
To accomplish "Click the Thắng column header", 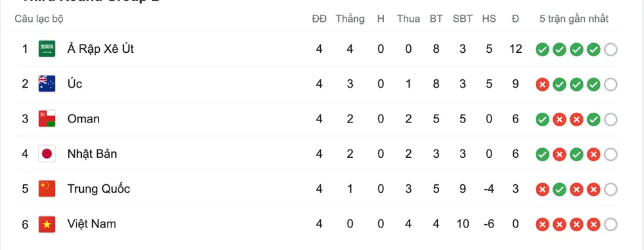I will [x=350, y=19].
